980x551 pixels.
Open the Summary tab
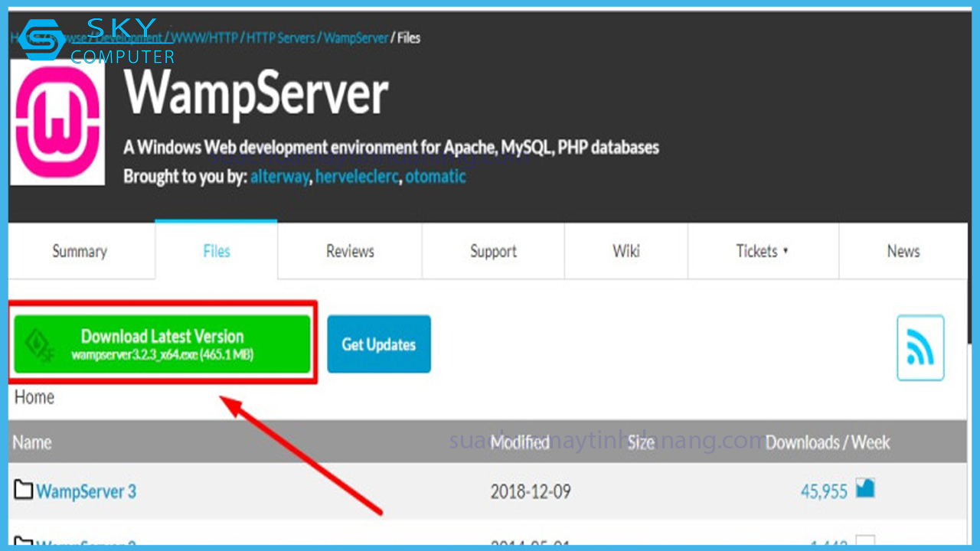[80, 251]
